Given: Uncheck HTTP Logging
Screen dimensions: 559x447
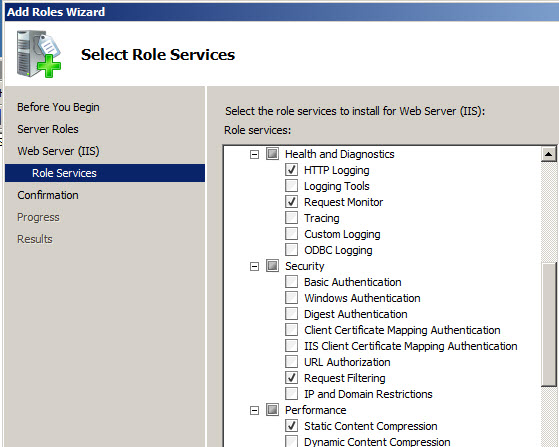Looking at the screenshot, I should (x=292, y=170).
